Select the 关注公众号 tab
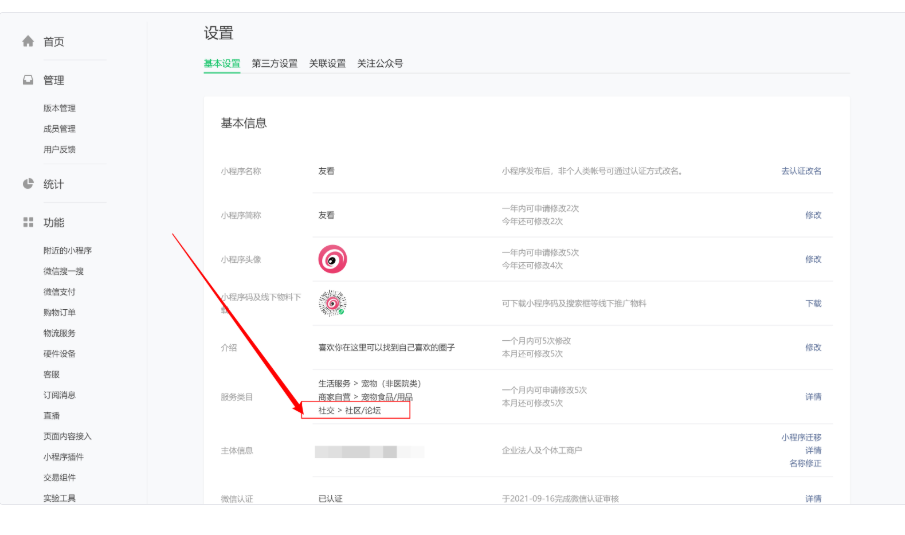 point(380,63)
